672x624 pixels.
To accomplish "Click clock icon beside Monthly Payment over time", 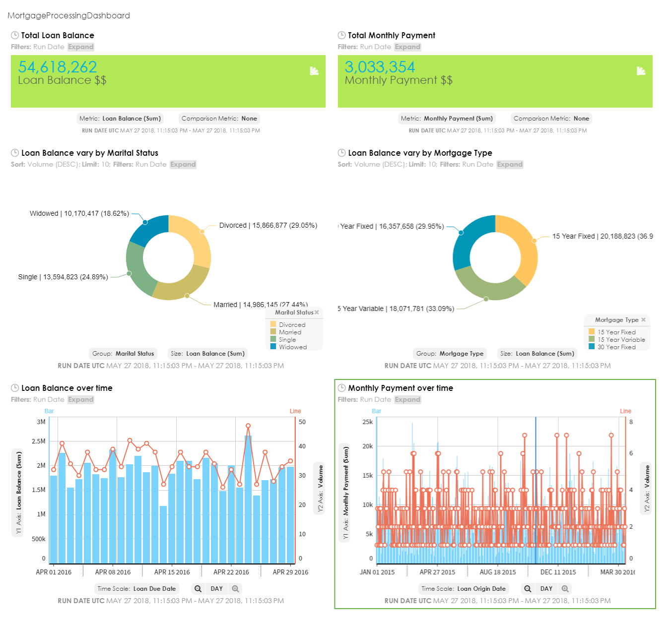I will coord(342,388).
